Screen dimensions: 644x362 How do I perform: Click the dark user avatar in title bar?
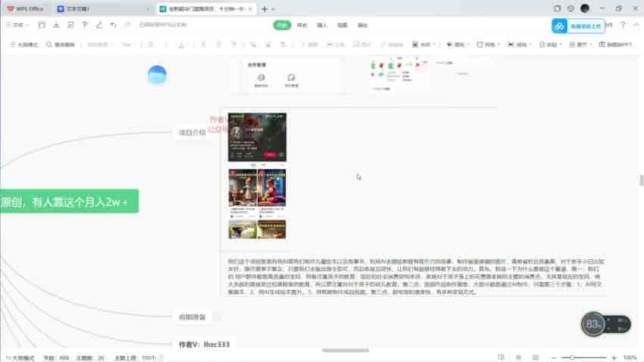pyautogui.click(x=585, y=8)
